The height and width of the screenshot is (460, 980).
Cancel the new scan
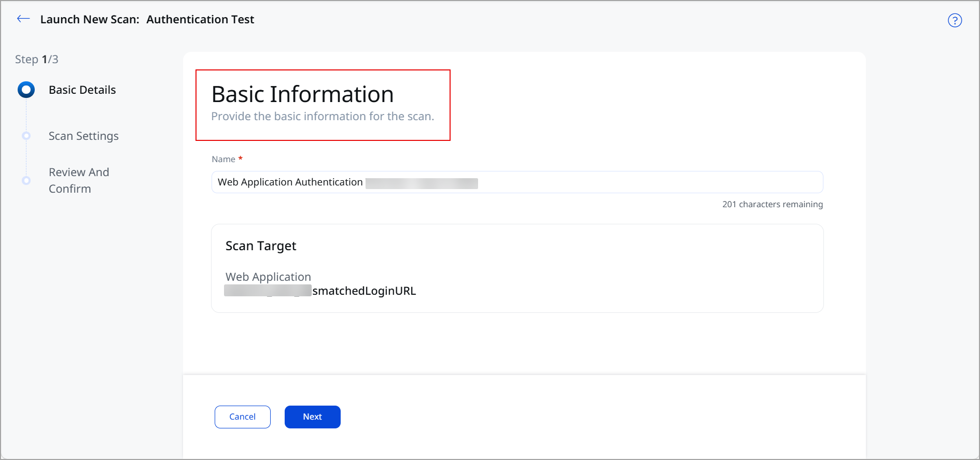(242, 417)
